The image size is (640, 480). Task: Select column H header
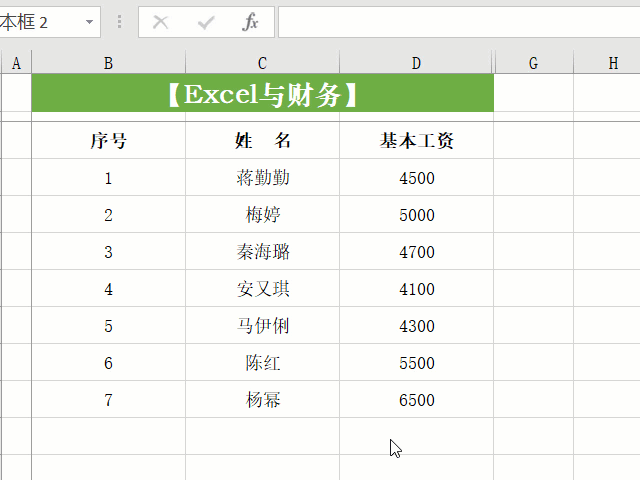[607, 63]
